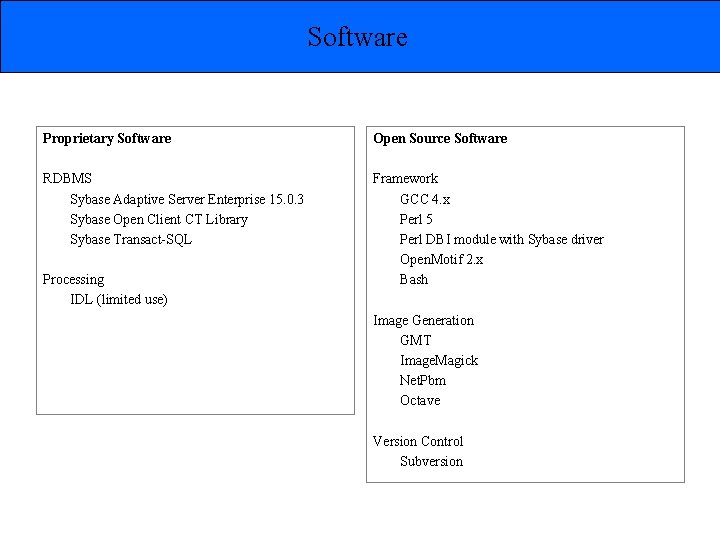Click the Framework category label
Screen dimensions: 720x540
[x=405, y=178]
